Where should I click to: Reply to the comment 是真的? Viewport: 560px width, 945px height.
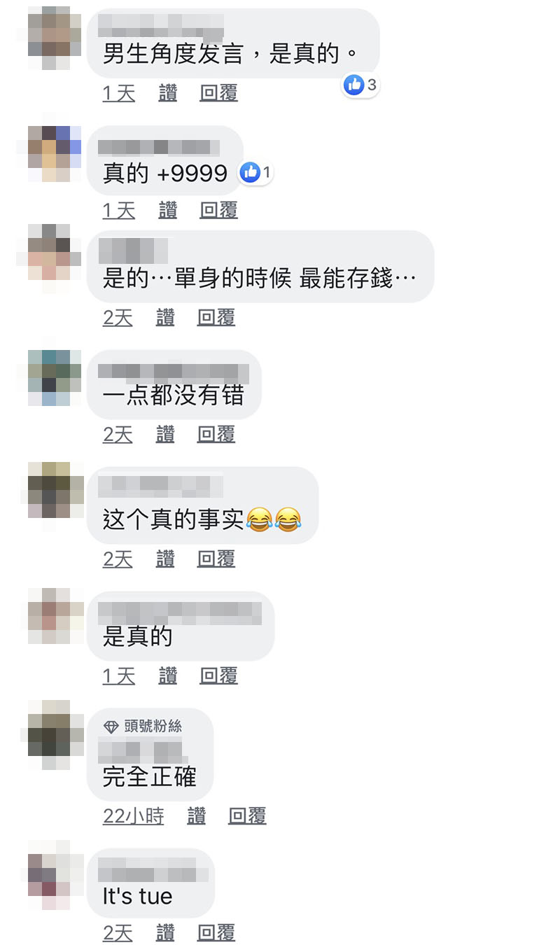point(219,675)
